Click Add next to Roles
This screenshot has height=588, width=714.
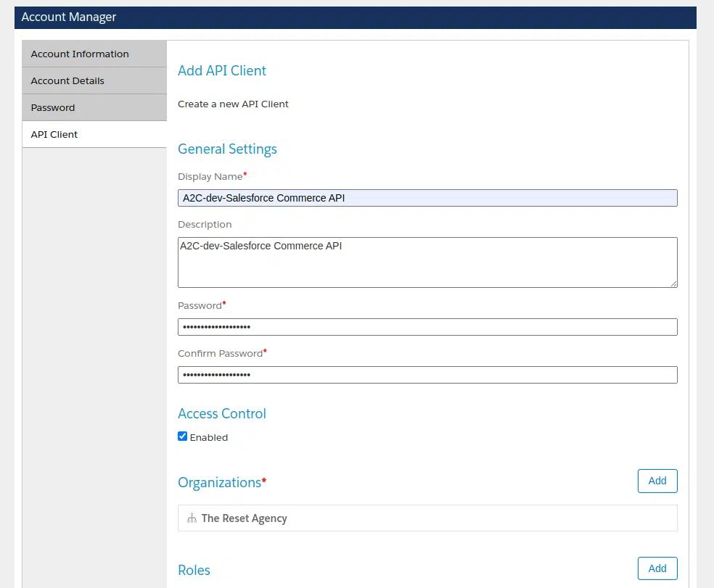(x=657, y=568)
